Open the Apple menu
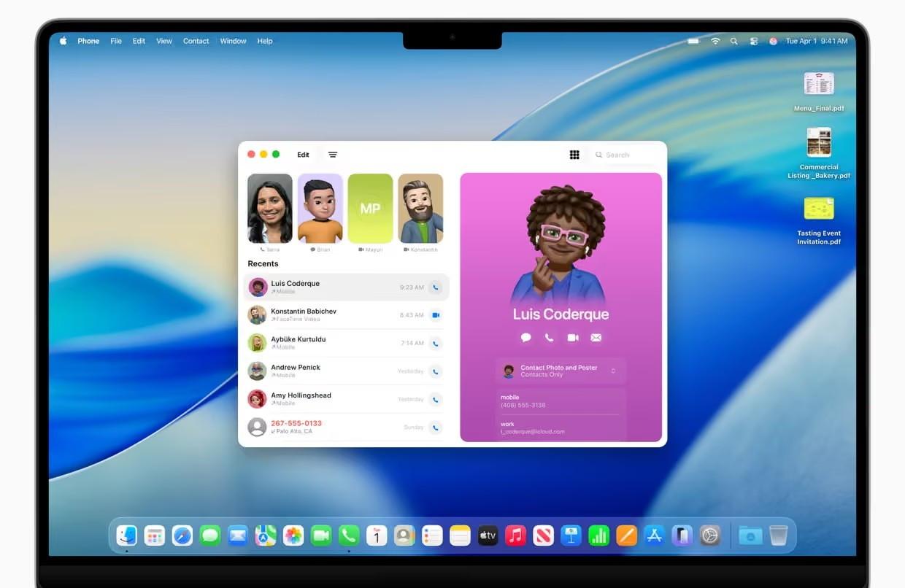Image resolution: width=905 pixels, height=588 pixels. point(63,41)
